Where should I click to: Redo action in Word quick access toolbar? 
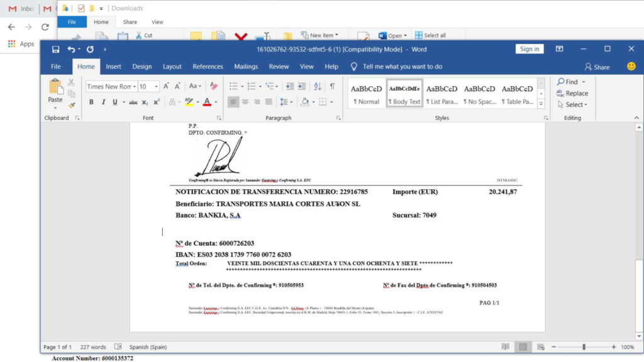coord(90,49)
